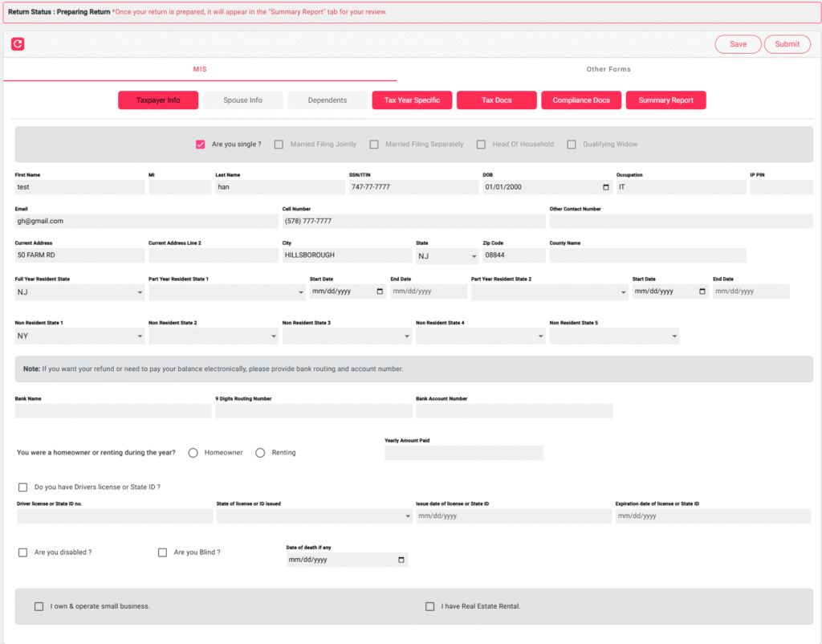Screen dimensions: 822x644
Task: Click the red refresh icon at top left
Action: click(18, 44)
